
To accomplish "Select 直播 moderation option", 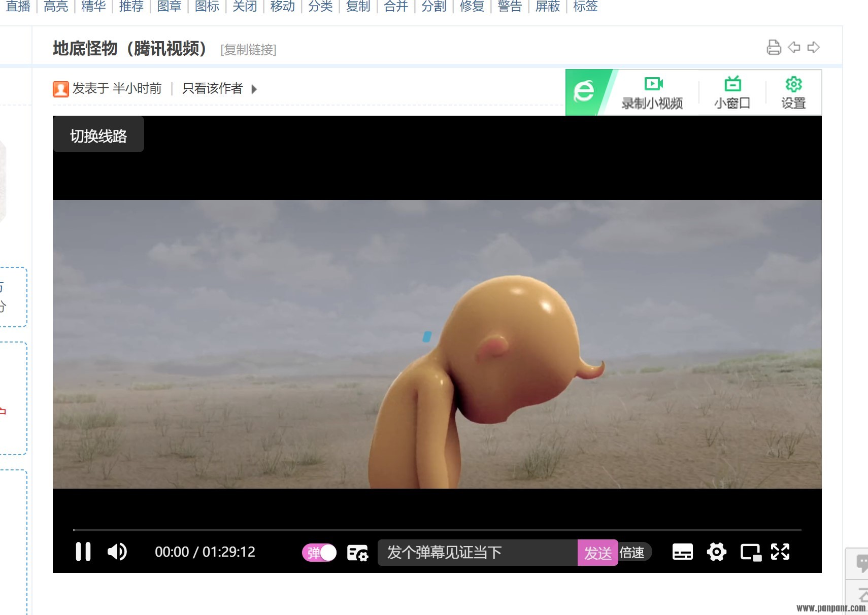I will 18,6.
